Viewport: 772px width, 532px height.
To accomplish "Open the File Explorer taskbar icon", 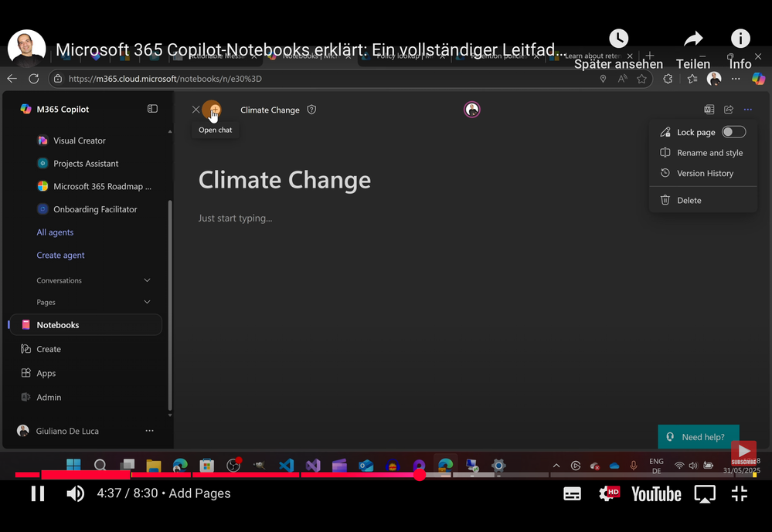I will tap(154, 465).
